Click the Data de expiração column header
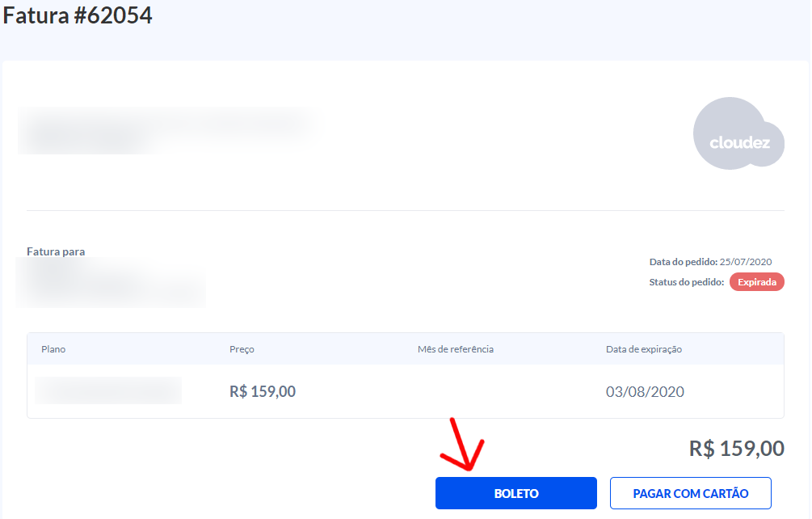This screenshot has width=812, height=519. coord(644,349)
